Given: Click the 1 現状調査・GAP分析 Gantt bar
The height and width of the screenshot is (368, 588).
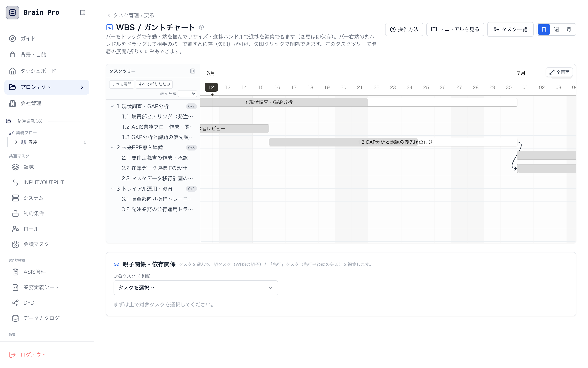Looking at the screenshot, I should [x=359, y=102].
